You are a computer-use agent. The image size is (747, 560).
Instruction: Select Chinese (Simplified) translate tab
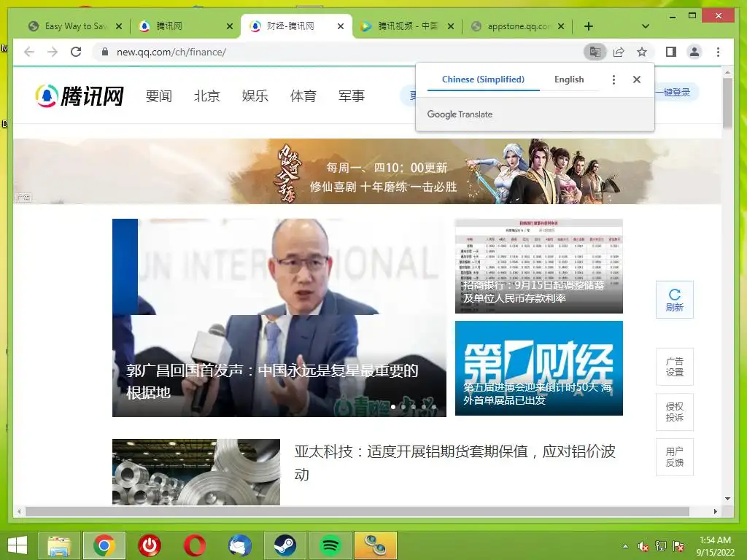[x=483, y=79]
